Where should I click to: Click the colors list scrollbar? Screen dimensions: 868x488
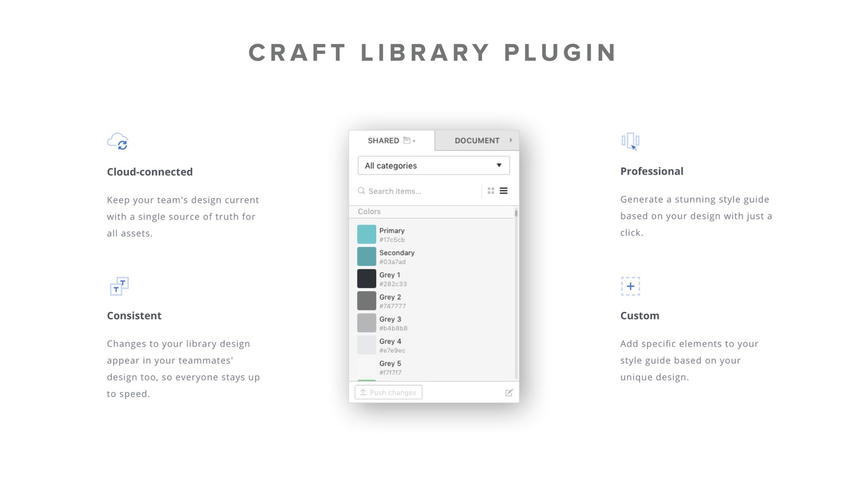tap(516, 294)
